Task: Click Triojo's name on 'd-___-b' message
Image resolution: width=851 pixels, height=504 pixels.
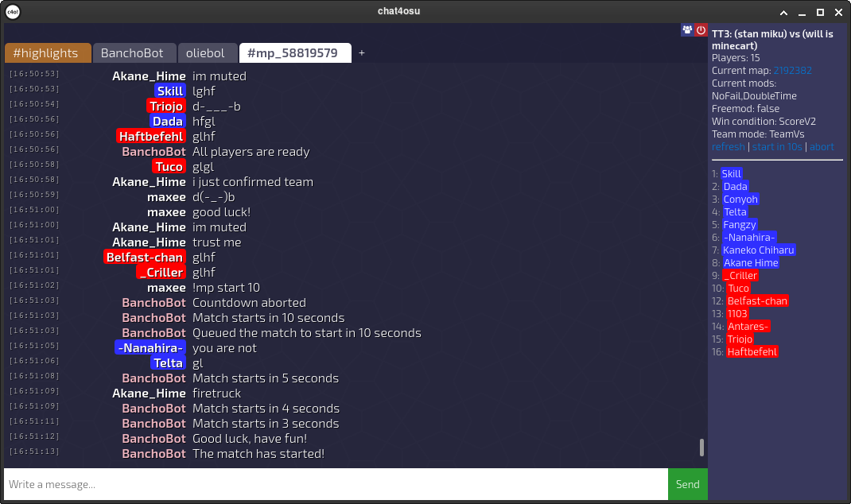Action: [166, 107]
